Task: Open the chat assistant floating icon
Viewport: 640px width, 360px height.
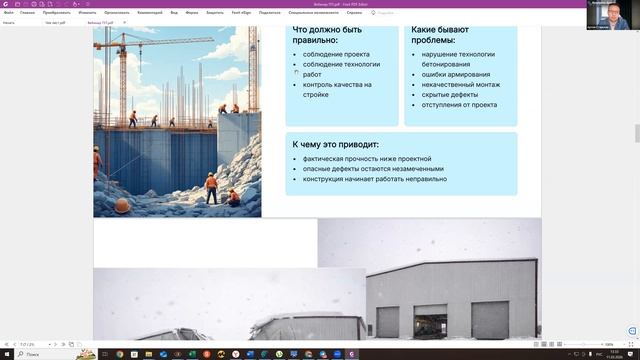Action: coord(632,331)
